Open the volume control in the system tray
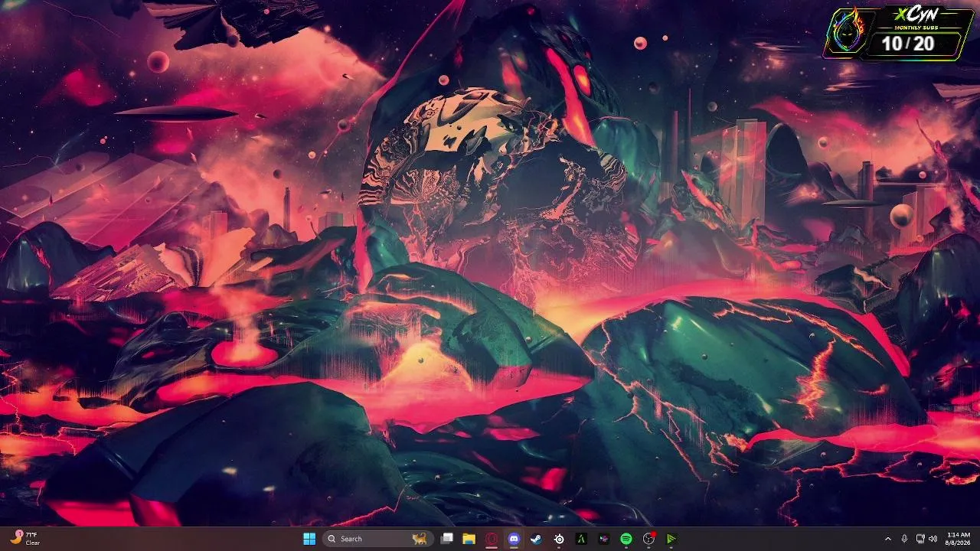Image resolution: width=980 pixels, height=551 pixels. (x=933, y=539)
